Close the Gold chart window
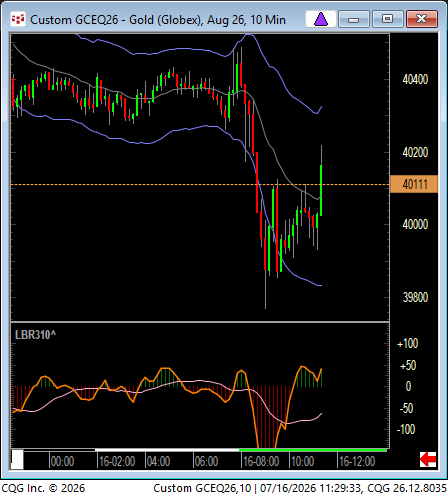The height and width of the screenshot is (496, 448). coord(422,19)
